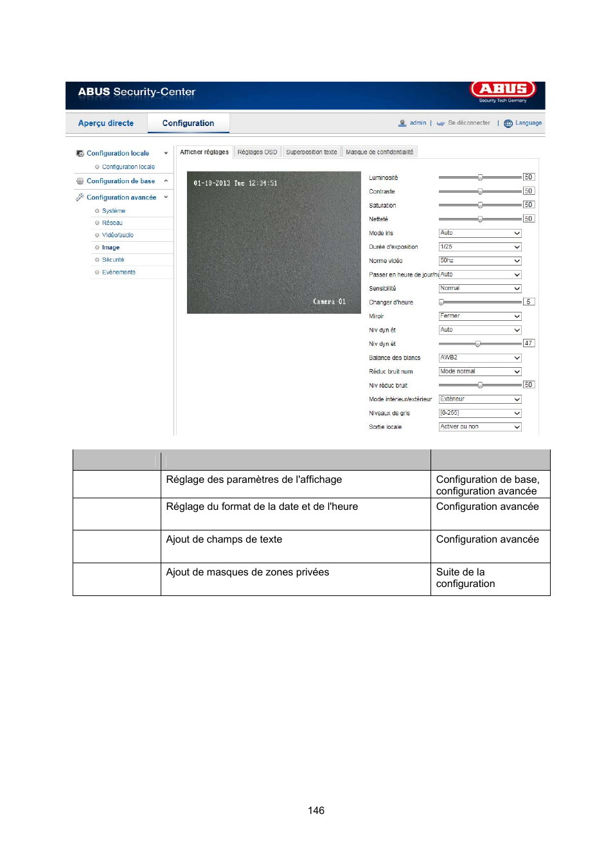
Task: Open the Sensibilité dropdown
Action: tap(480, 289)
